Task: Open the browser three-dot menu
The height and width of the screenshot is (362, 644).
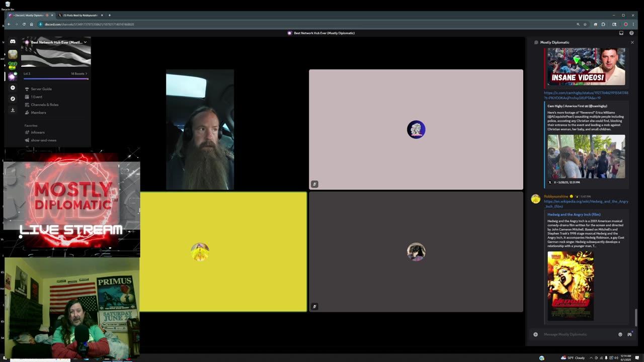Action: click(633, 24)
